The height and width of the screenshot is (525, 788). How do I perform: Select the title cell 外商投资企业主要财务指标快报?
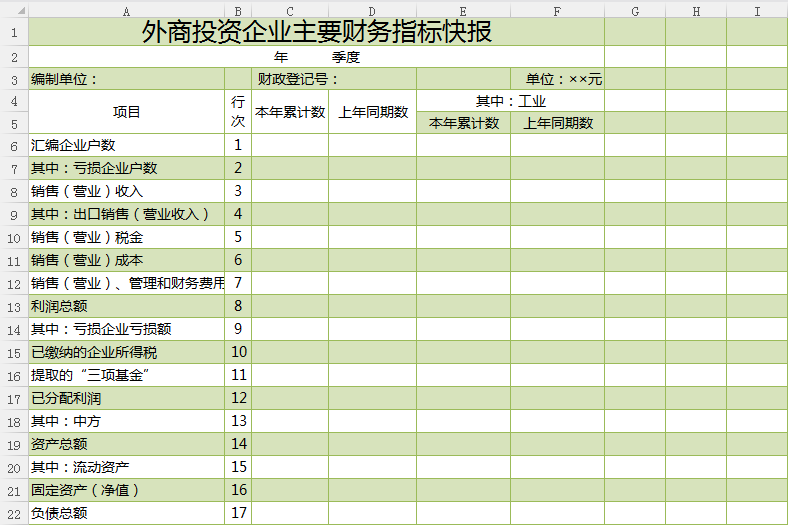[316, 32]
